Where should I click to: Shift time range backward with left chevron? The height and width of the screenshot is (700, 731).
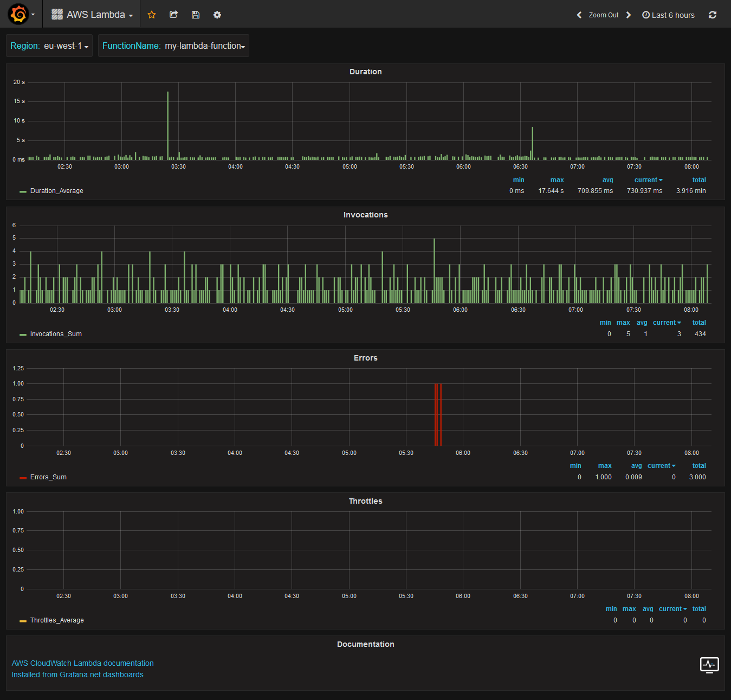[579, 15]
